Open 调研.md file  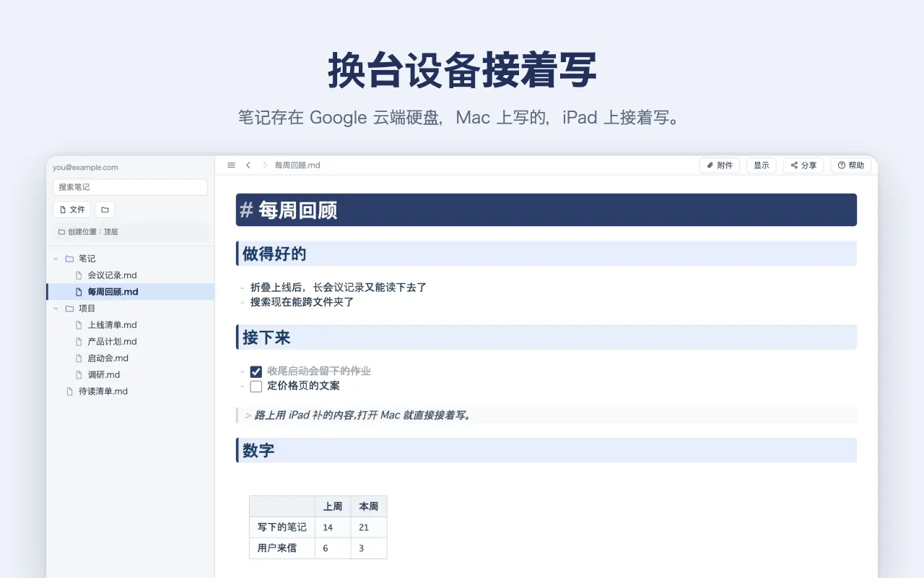click(x=130, y=375)
